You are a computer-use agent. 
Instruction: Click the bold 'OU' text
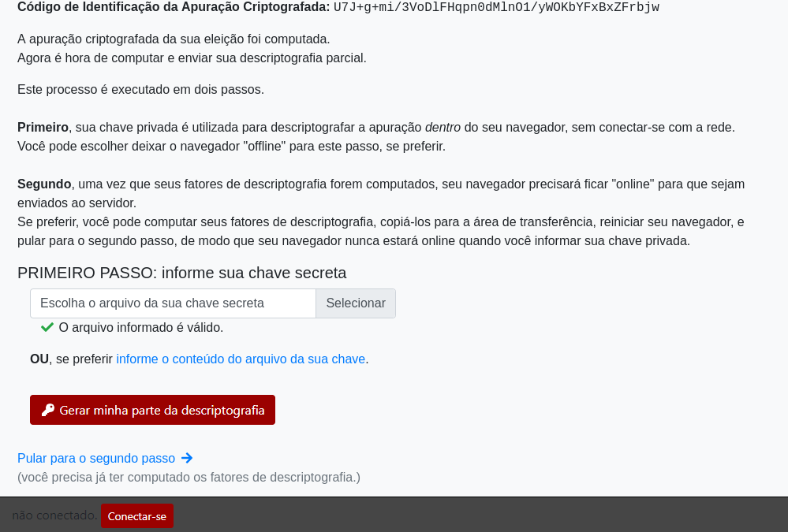pos(39,359)
